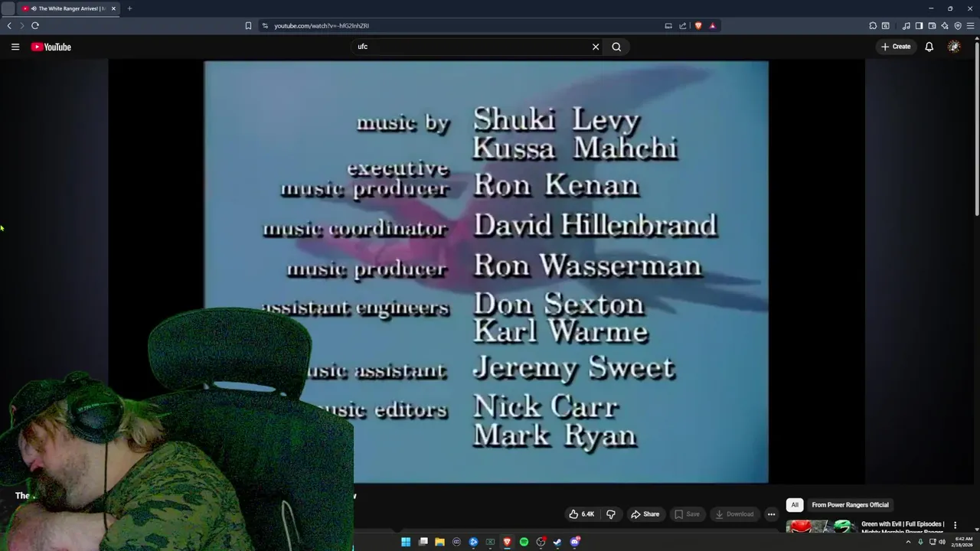The image size is (980, 551).
Task: Open the more actions three-dot menu
Action: coord(771,514)
